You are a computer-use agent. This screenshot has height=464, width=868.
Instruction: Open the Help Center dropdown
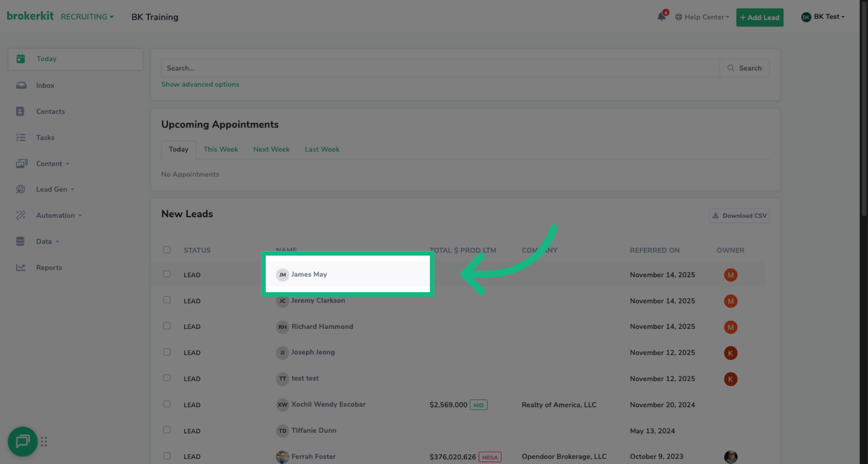[x=702, y=17]
